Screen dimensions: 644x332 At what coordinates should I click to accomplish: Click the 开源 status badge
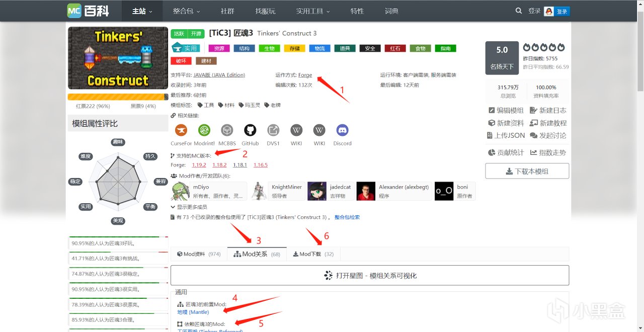click(x=196, y=34)
